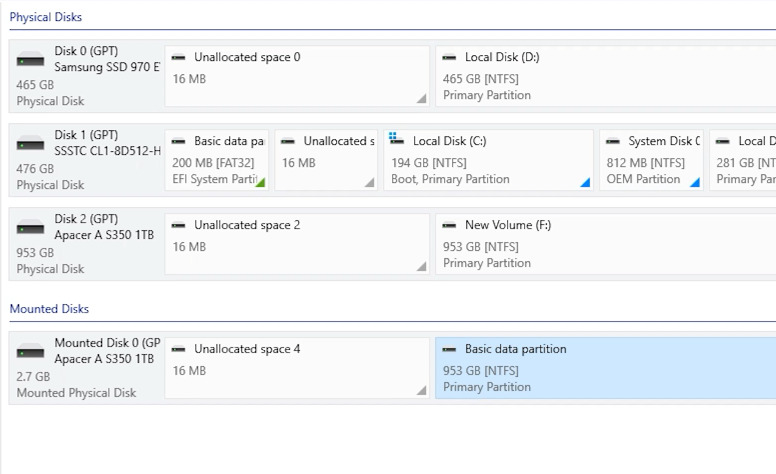Click partition icon of Unallocated space 2
Viewport: 776px width, 474px height.
coord(179,226)
